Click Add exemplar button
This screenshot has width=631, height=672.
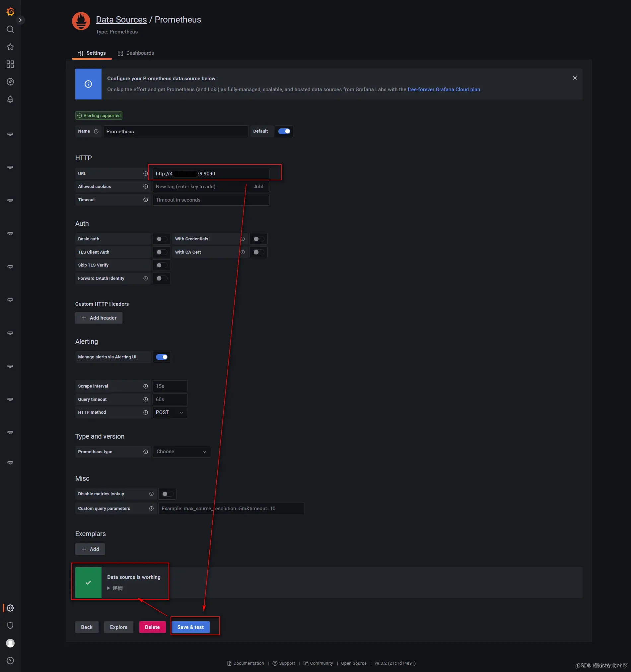pos(90,549)
